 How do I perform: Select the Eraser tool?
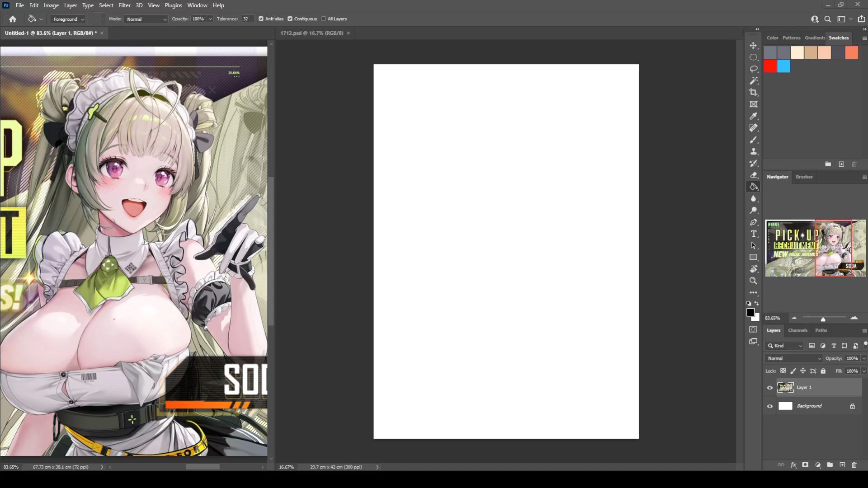[x=753, y=175]
